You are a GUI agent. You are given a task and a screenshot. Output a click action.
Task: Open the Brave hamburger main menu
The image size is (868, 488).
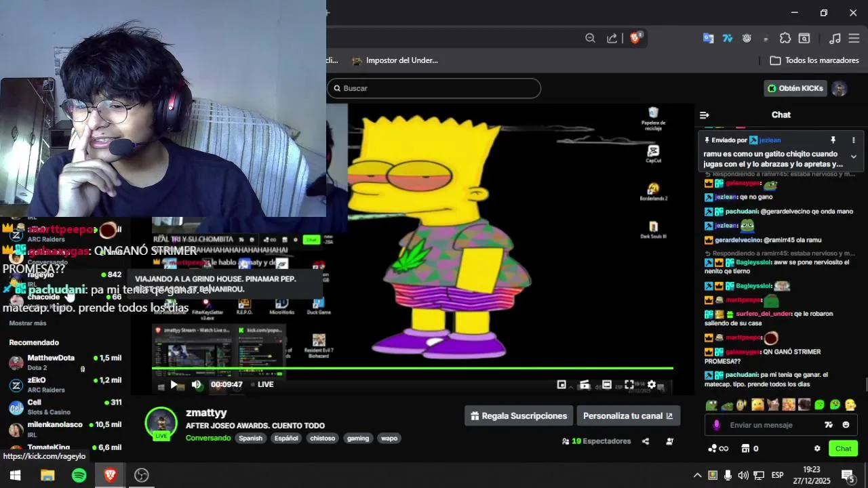pos(854,39)
